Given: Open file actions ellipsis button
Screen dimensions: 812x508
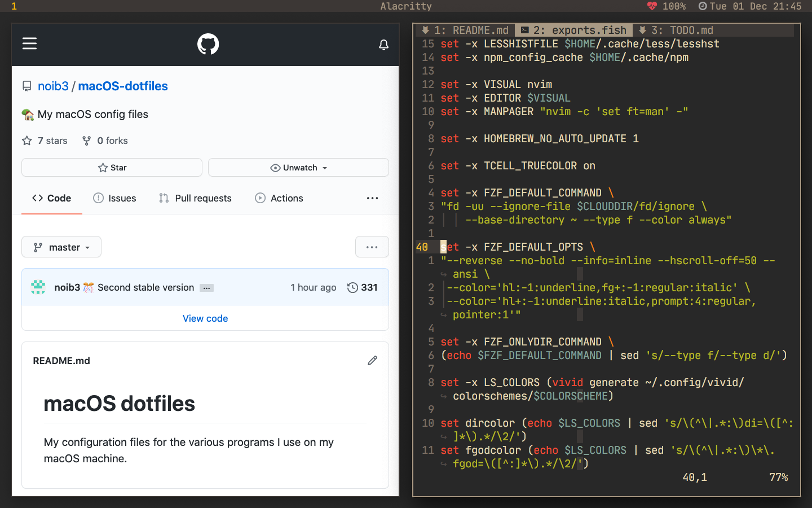Looking at the screenshot, I should (x=372, y=247).
